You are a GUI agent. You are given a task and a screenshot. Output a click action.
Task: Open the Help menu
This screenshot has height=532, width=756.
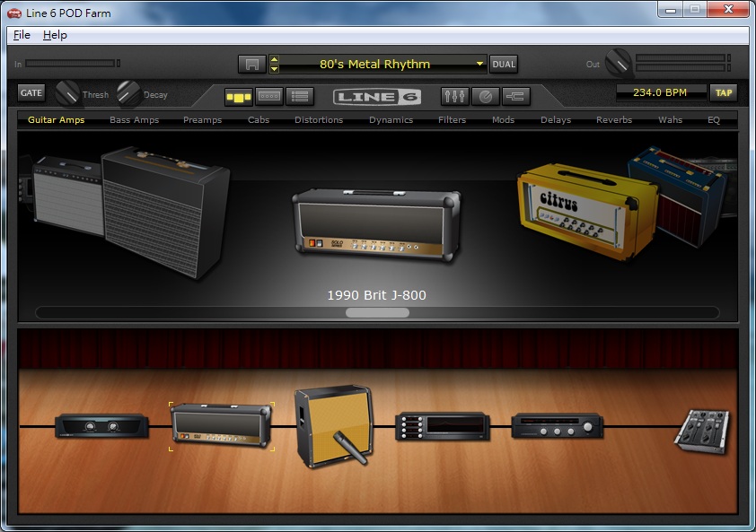click(55, 35)
